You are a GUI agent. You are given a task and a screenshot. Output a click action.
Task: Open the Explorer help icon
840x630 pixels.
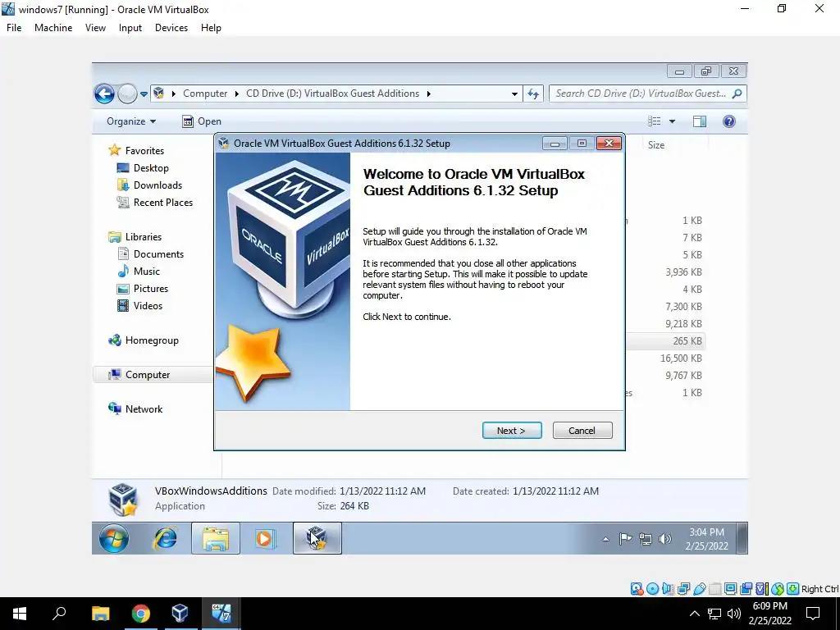(x=729, y=121)
